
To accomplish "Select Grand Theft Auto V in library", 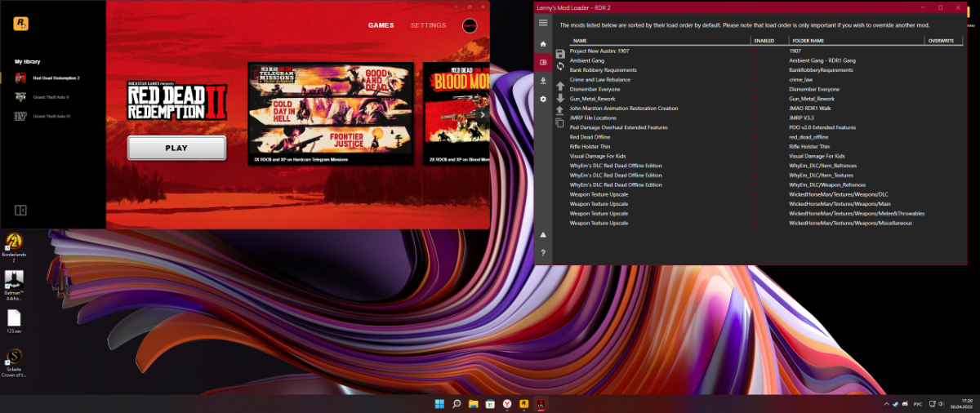I will point(51,97).
